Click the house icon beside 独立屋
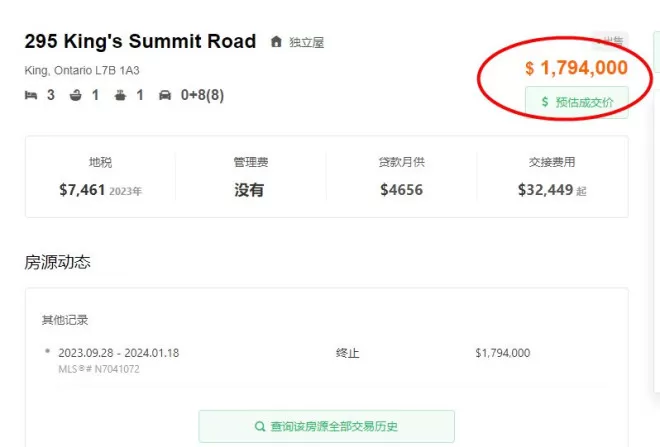 pos(276,42)
